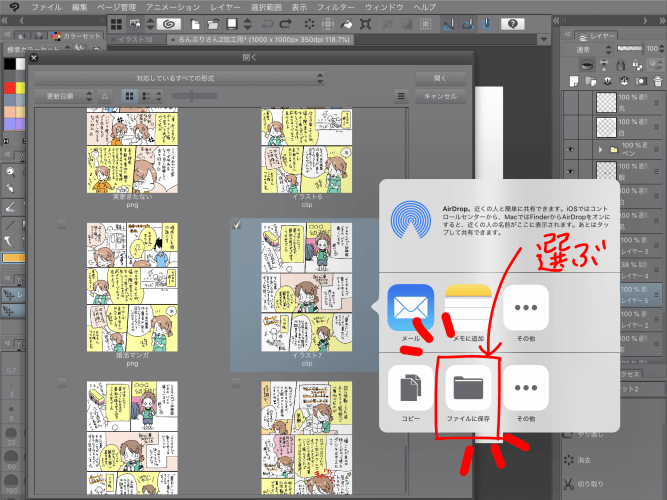The height and width of the screenshot is (500, 667).
Task: Toggle visibility eye of the ペン folder layer
Action: [570, 149]
